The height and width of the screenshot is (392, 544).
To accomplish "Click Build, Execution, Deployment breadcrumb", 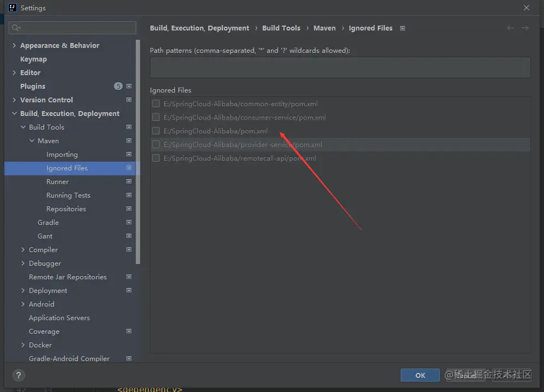I will point(200,28).
